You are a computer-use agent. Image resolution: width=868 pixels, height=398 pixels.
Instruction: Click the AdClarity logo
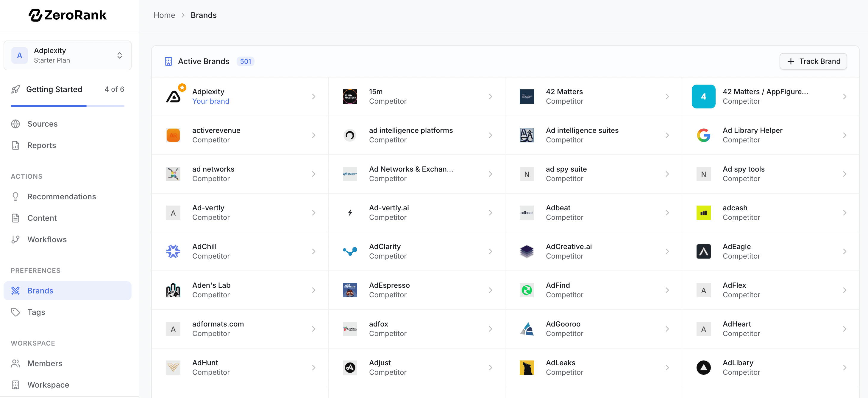[x=350, y=252]
